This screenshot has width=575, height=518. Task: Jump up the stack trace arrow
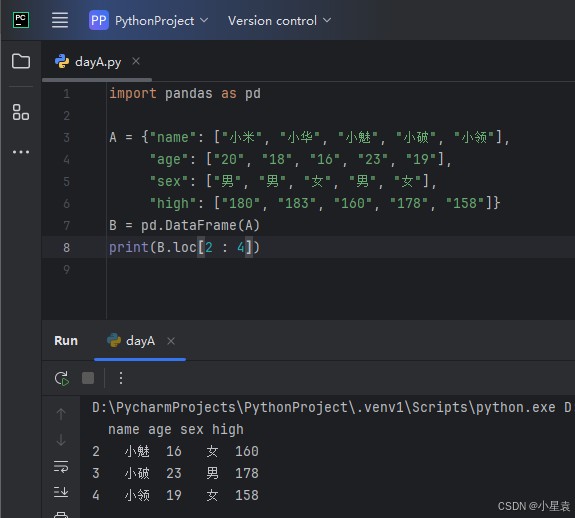pyautogui.click(x=61, y=414)
